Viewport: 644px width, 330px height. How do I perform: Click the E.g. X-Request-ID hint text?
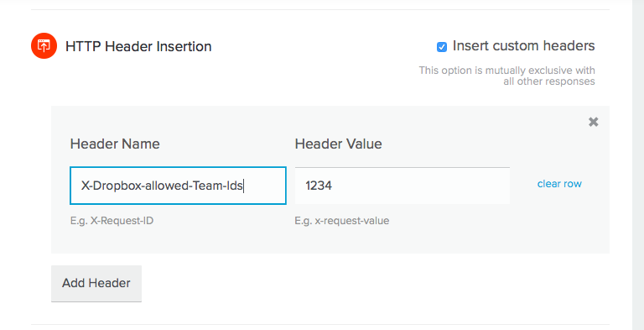click(112, 221)
